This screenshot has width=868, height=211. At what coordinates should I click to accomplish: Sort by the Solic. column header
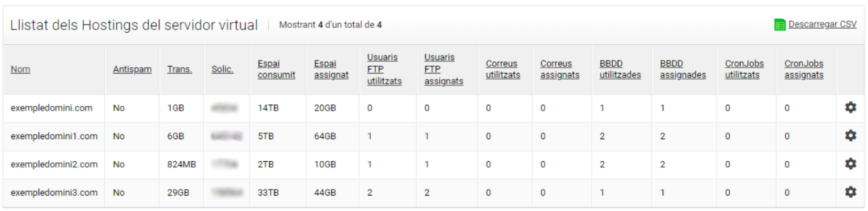[222, 69]
